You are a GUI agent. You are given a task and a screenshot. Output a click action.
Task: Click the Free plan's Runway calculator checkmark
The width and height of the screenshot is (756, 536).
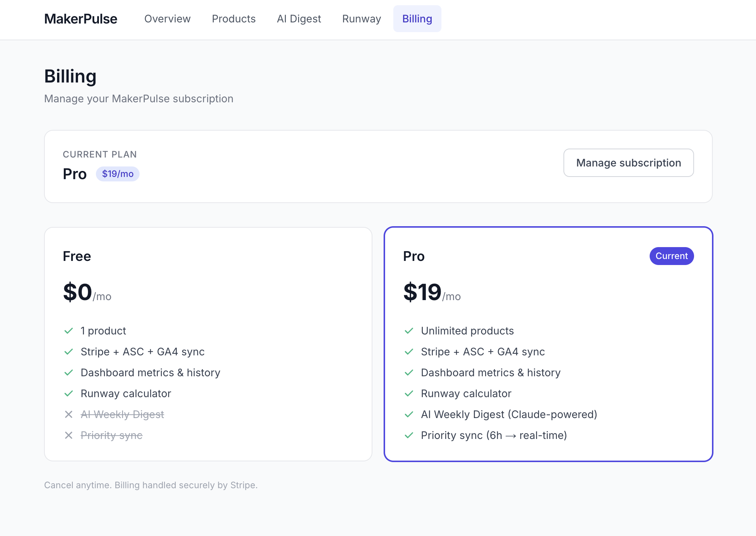click(69, 394)
